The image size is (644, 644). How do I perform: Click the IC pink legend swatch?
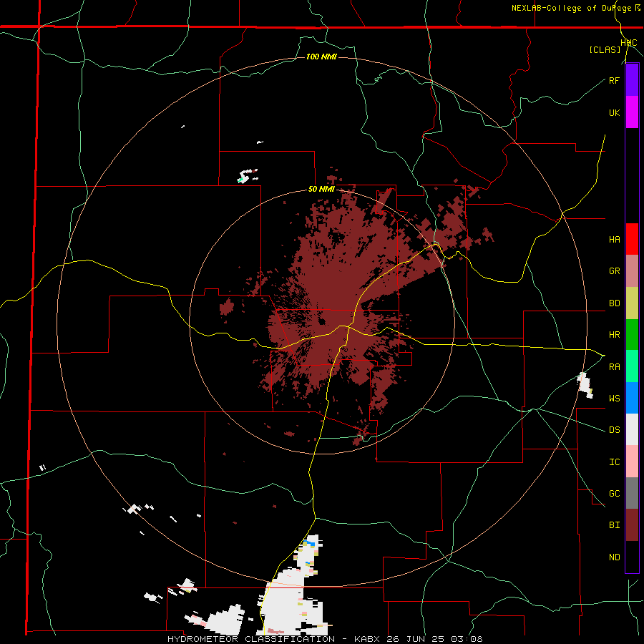pos(632,462)
